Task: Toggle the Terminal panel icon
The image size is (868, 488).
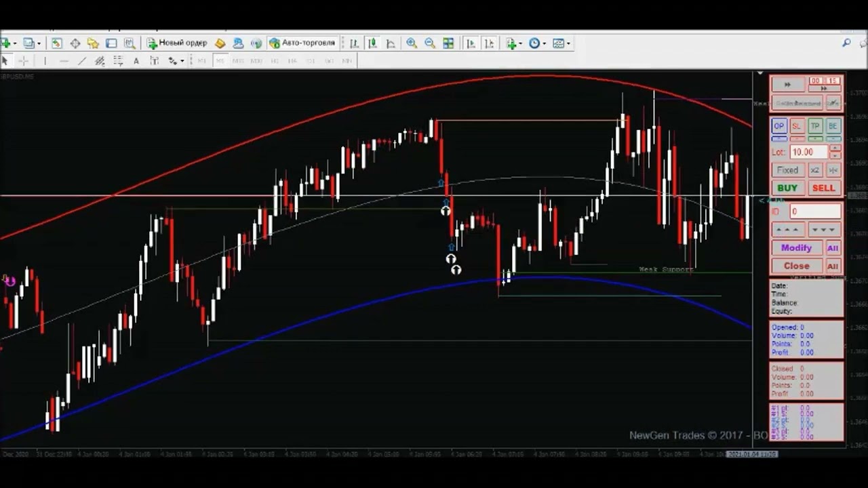Action: coord(111,43)
